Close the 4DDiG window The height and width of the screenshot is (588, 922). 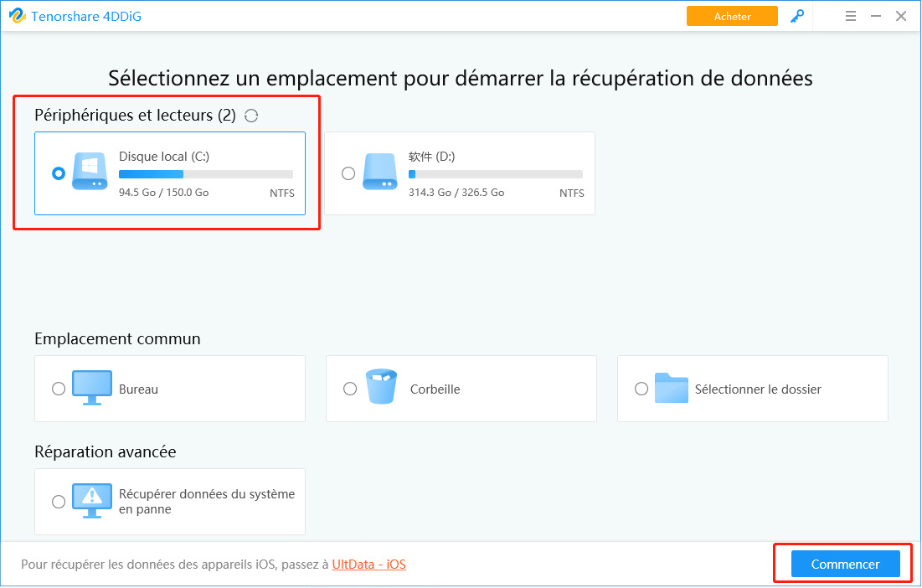click(901, 17)
